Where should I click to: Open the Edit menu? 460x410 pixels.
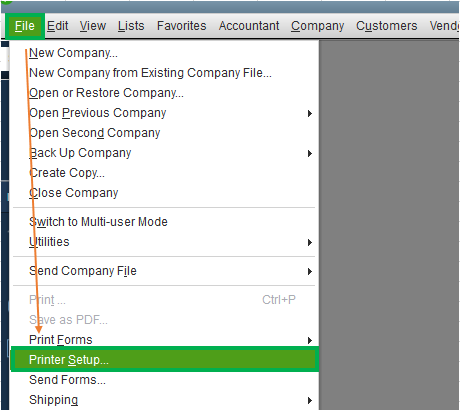(57, 26)
